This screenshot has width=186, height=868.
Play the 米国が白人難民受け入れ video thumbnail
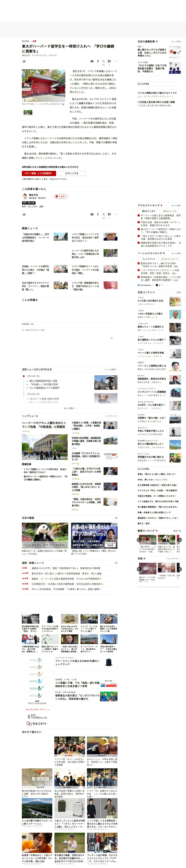click(x=94, y=535)
